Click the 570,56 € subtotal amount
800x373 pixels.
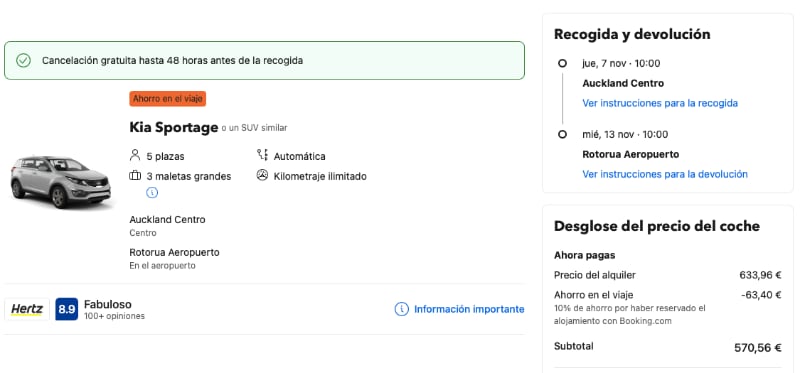pos(758,348)
